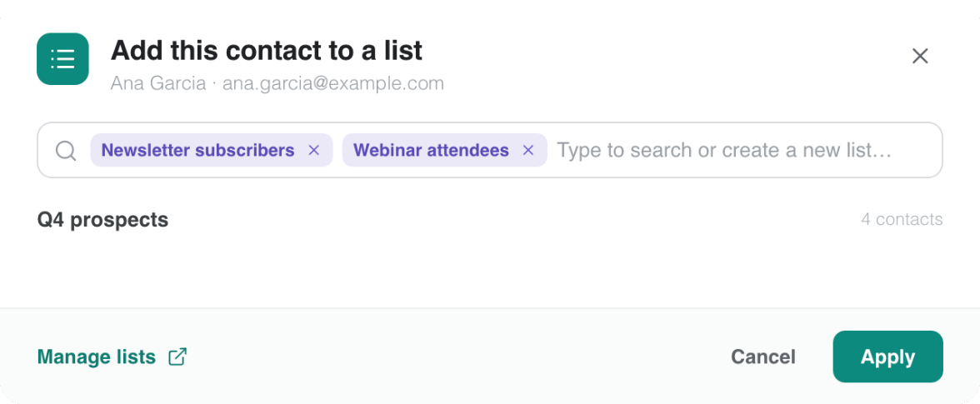980x404 pixels.
Task: Cancel adding the contact
Action: 763,357
